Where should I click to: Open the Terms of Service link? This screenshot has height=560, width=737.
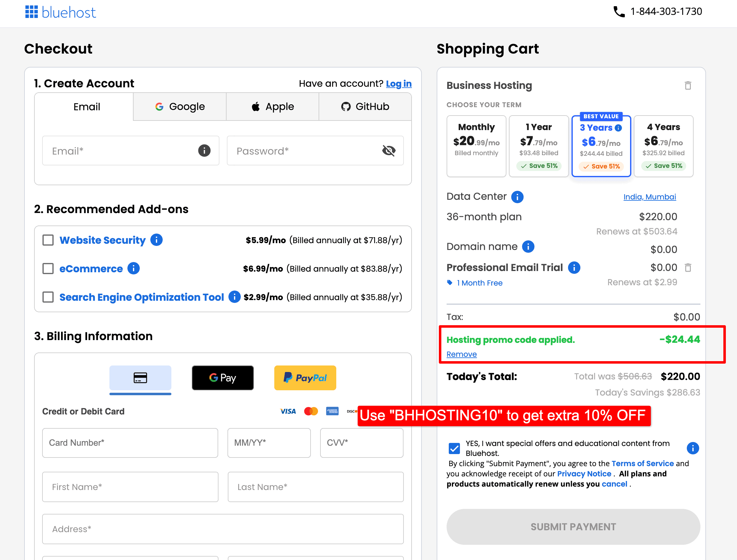pos(642,463)
